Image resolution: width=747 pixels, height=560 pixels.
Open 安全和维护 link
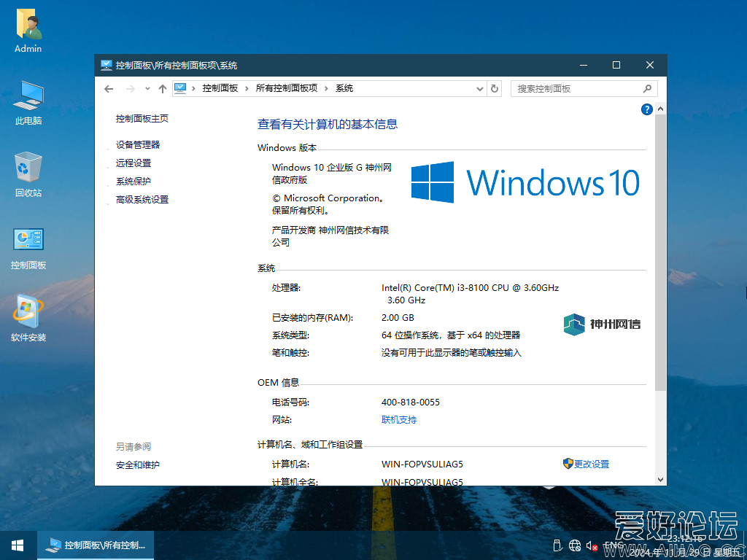click(x=138, y=465)
